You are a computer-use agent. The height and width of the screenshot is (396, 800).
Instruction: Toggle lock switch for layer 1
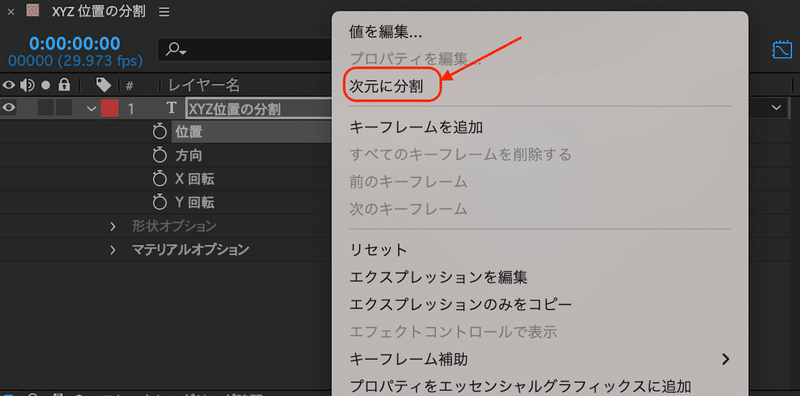click(64, 108)
